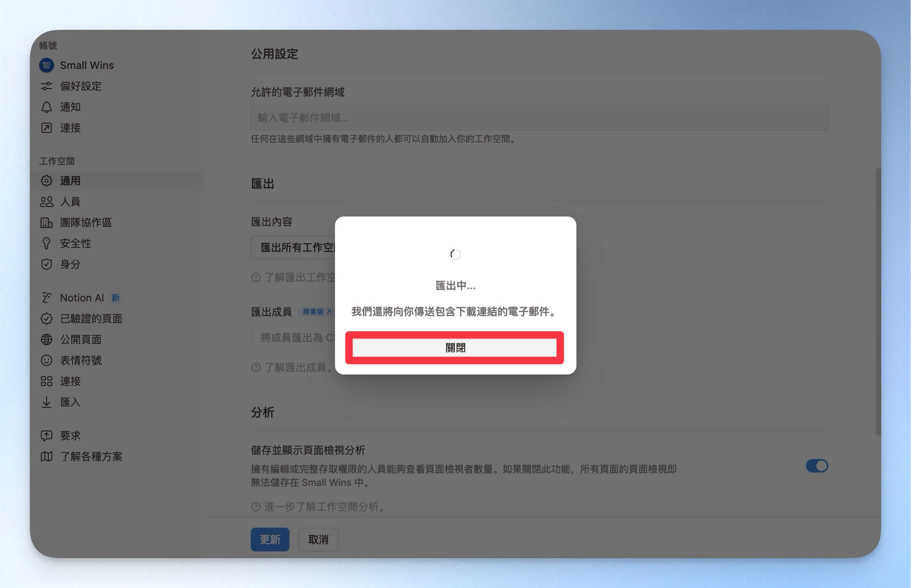This screenshot has width=911, height=588.
Task: Open the 了解匯出成員 help link
Action: pos(299,368)
